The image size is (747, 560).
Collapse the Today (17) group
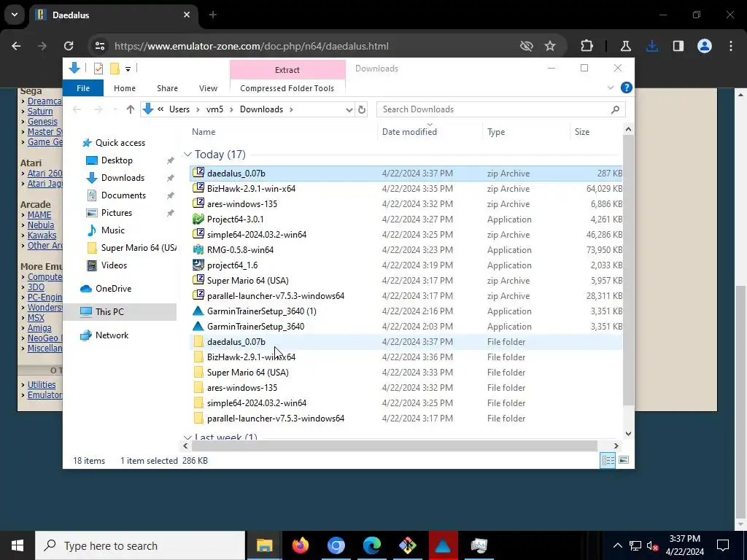[x=187, y=155]
